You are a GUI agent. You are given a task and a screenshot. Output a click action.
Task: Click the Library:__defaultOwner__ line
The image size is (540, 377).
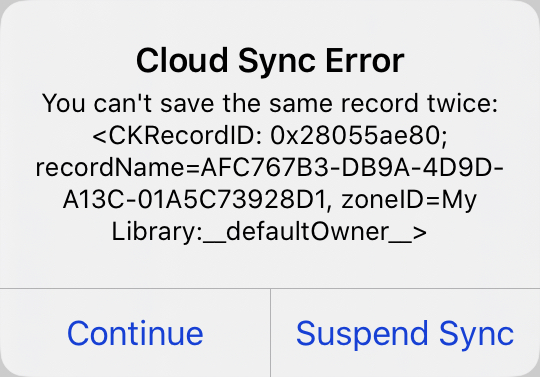pos(269,232)
